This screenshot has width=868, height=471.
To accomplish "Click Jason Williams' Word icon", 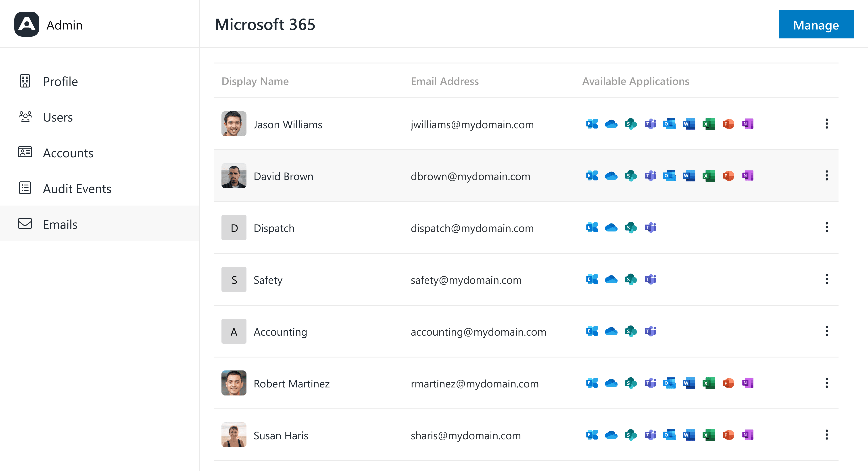I will (x=689, y=124).
